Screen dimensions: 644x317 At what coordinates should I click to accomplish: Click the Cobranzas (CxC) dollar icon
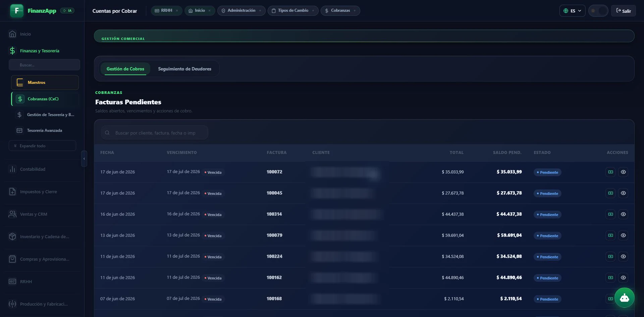pyautogui.click(x=20, y=99)
